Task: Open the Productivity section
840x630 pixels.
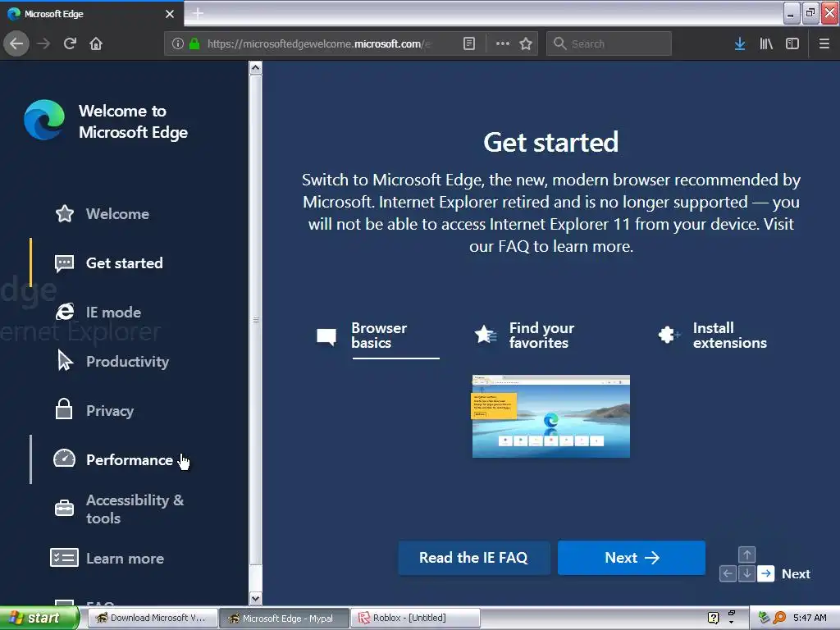Action: click(127, 362)
